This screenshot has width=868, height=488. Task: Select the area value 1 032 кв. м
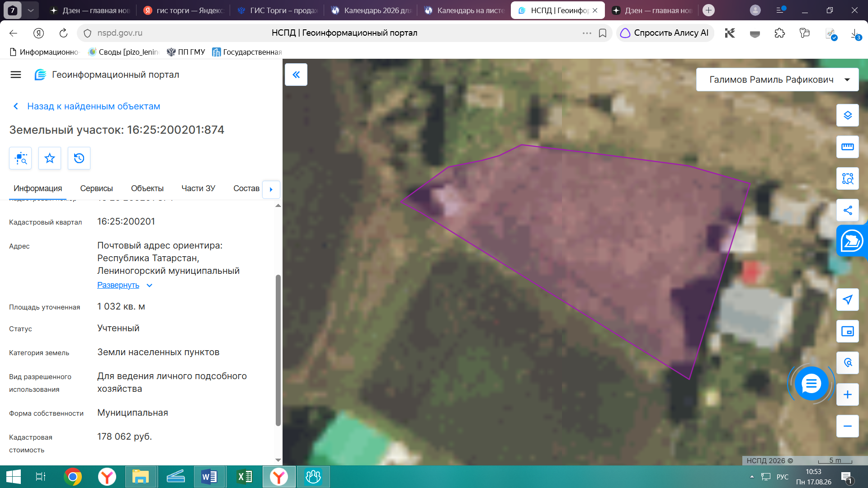click(x=121, y=306)
